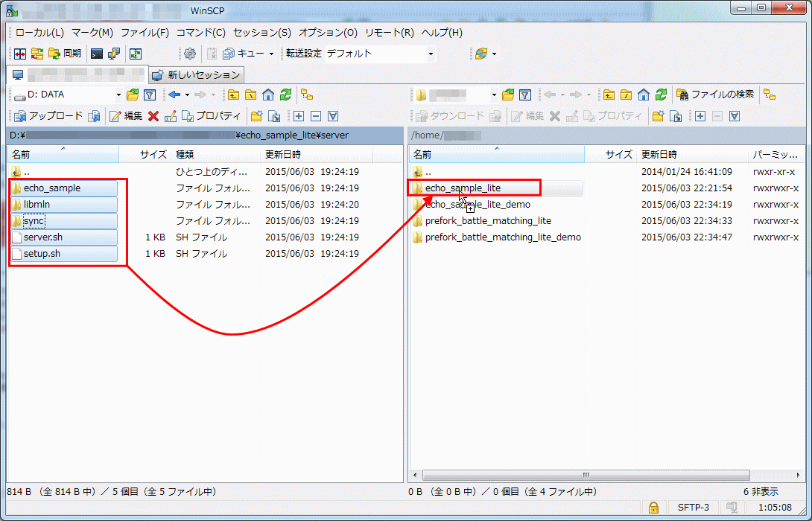Click the キュー queue button
Screen dimensions: 812x521
242,54
